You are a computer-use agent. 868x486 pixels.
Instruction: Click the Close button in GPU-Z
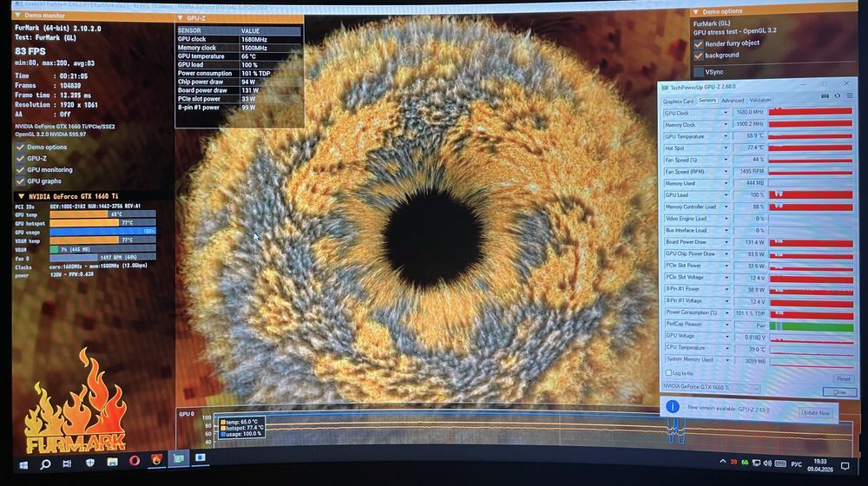click(839, 392)
